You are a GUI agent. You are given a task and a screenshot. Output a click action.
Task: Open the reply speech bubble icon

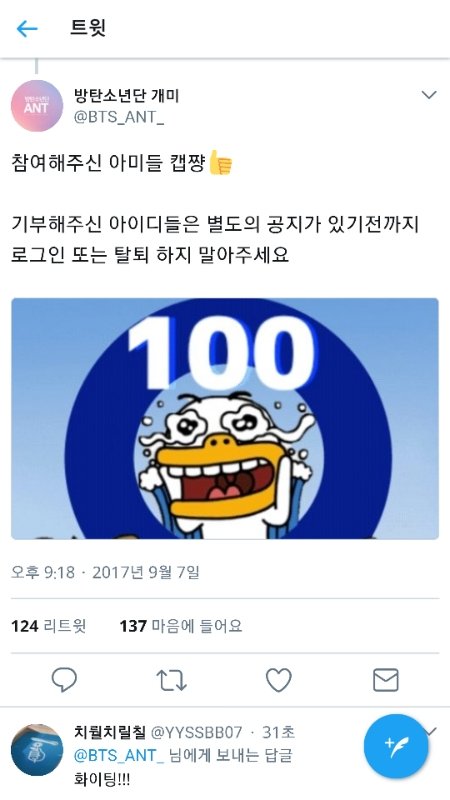[x=64, y=680]
